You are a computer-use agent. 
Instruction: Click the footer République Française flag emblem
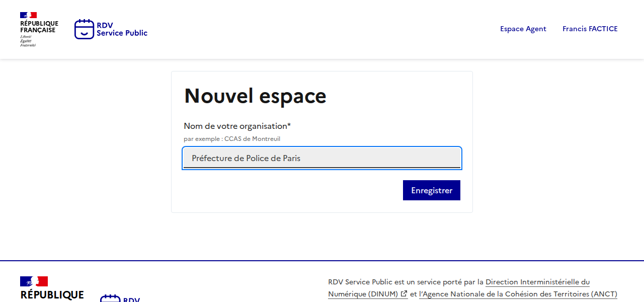[34, 281]
